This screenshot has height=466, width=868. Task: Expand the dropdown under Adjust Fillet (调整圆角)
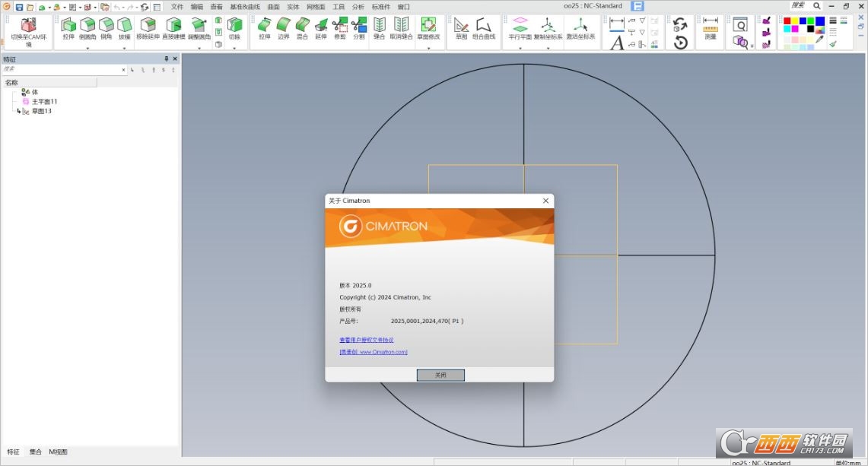(x=199, y=48)
